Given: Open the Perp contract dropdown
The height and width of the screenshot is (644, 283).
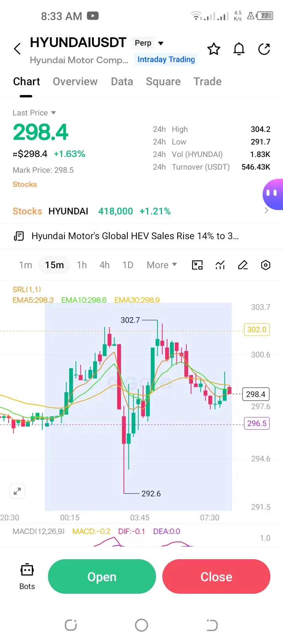Looking at the screenshot, I should tap(149, 43).
